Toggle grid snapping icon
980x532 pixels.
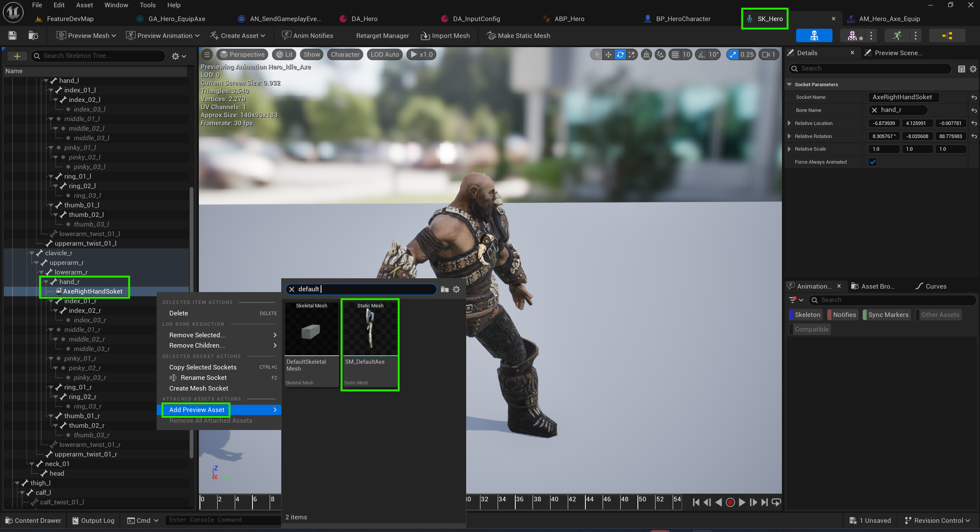[675, 54]
